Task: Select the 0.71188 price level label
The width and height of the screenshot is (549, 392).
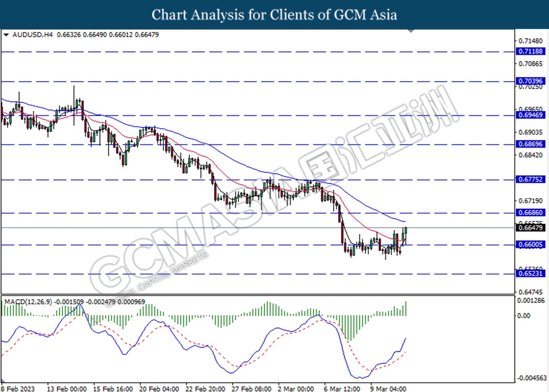Action: point(530,51)
